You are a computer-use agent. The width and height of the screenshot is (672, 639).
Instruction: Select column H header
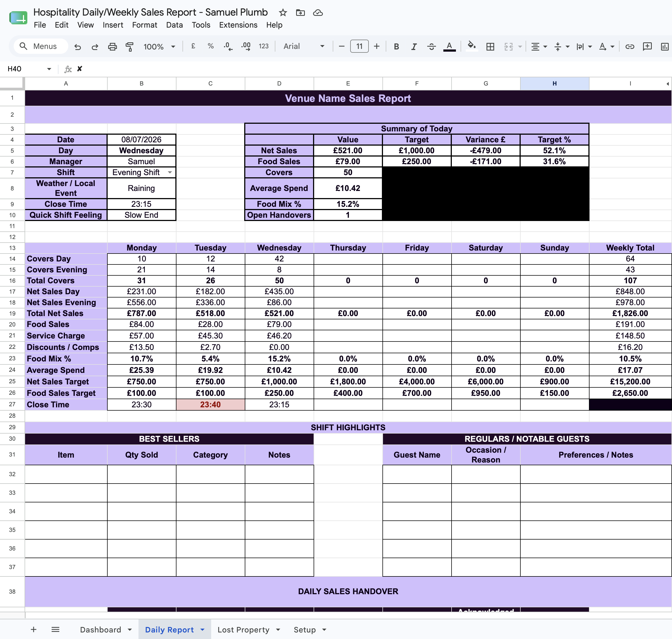[x=555, y=83]
